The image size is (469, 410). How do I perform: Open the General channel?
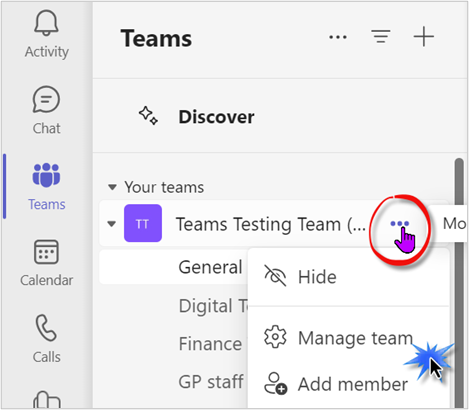click(210, 267)
